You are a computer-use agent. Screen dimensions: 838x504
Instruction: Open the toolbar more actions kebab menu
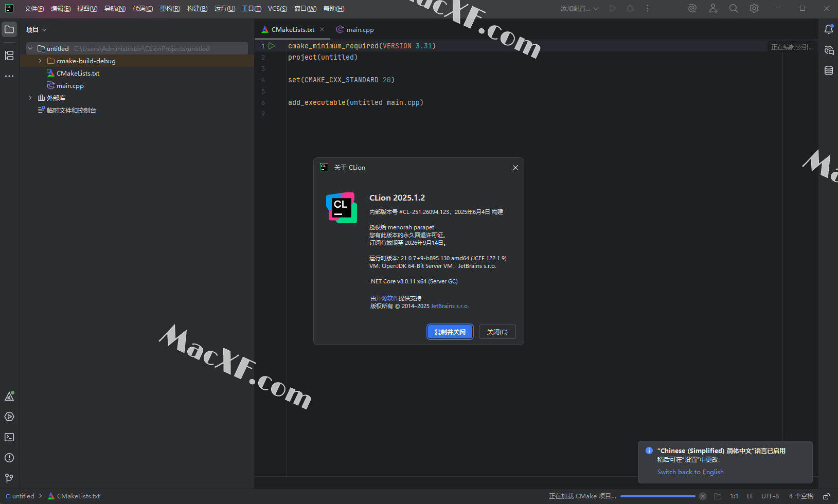[x=648, y=8]
